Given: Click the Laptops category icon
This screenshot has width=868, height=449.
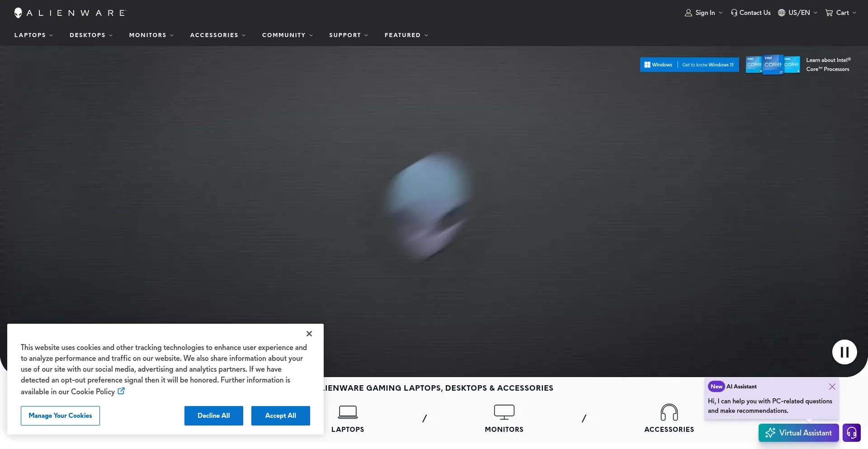Looking at the screenshot, I should [x=348, y=412].
